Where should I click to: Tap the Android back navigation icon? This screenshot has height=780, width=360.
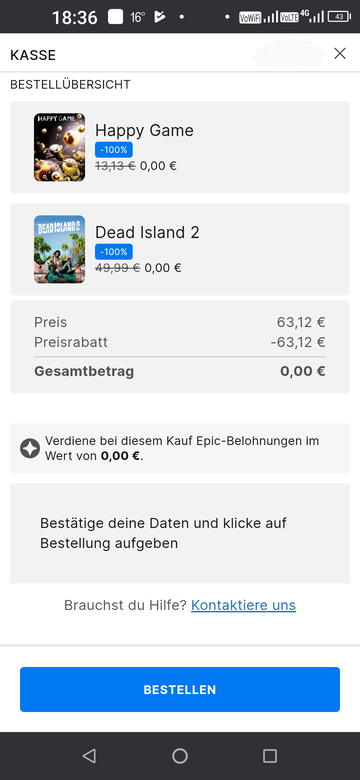pos(90,756)
